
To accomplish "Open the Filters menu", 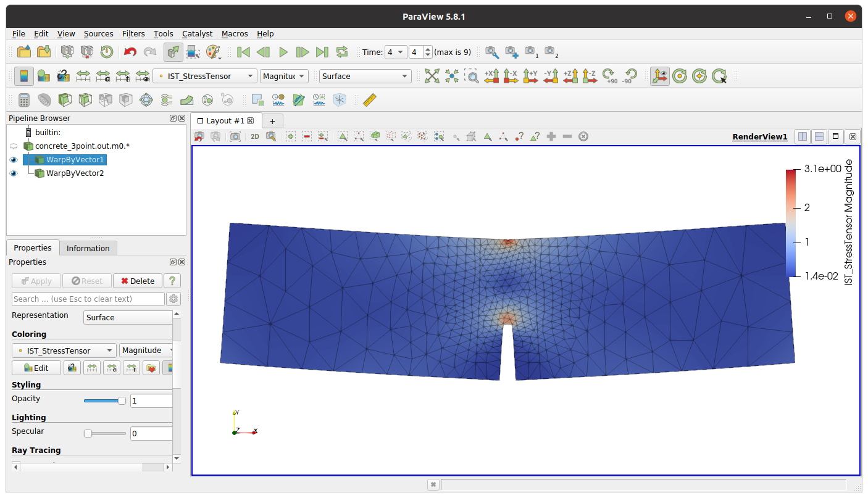I will (x=133, y=34).
